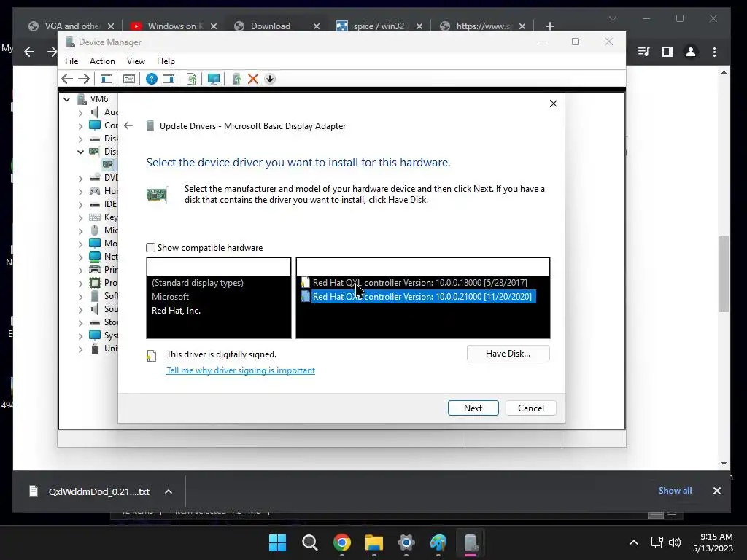This screenshot has height=560, width=747.
Task: Toggle Chrome side panel icon
Action: coord(667,52)
